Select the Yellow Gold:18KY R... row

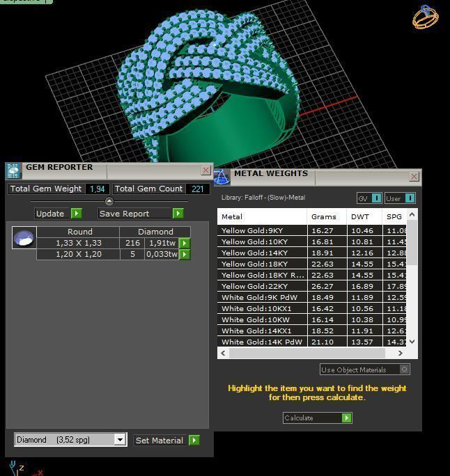[312, 276]
